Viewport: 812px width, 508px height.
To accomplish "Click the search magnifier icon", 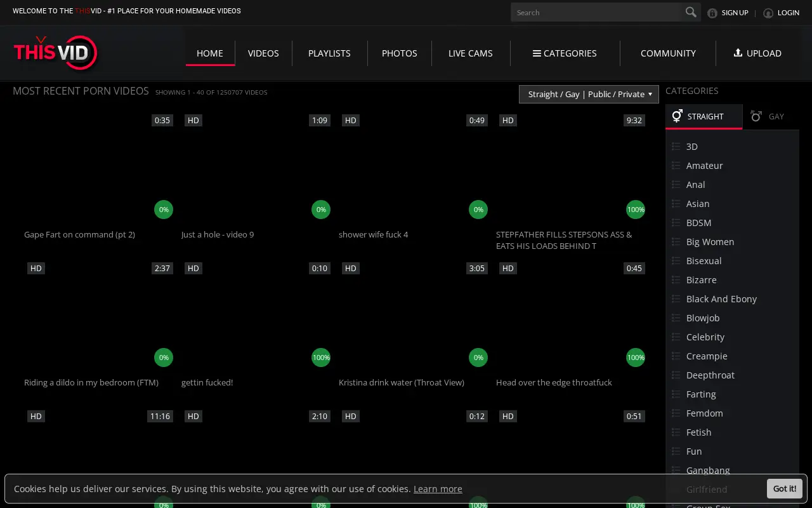I will 690,12.
